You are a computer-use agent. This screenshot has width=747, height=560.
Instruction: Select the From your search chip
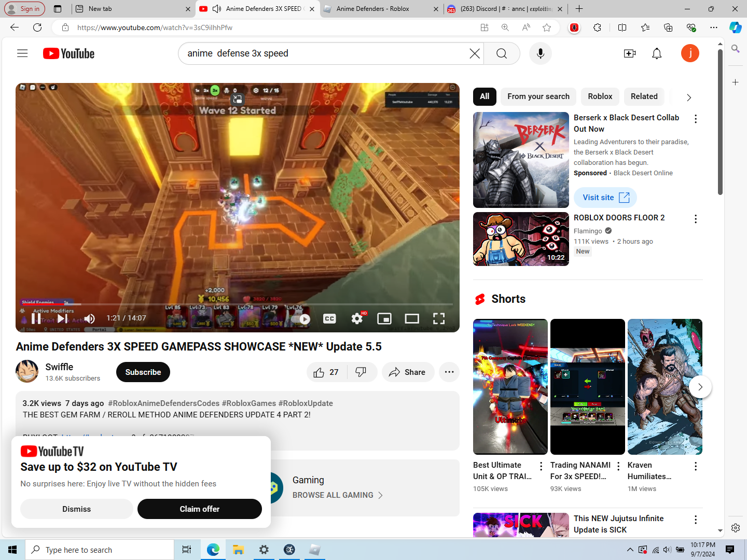[538, 96]
